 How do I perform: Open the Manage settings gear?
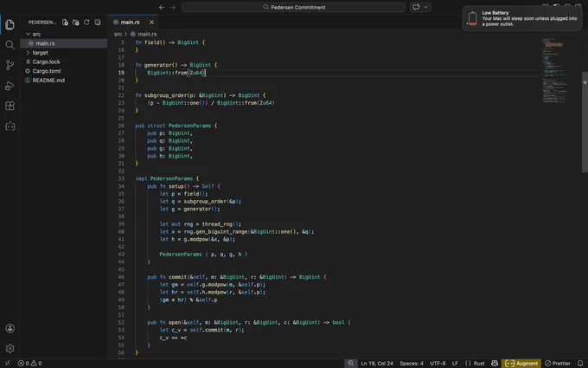[x=10, y=348]
